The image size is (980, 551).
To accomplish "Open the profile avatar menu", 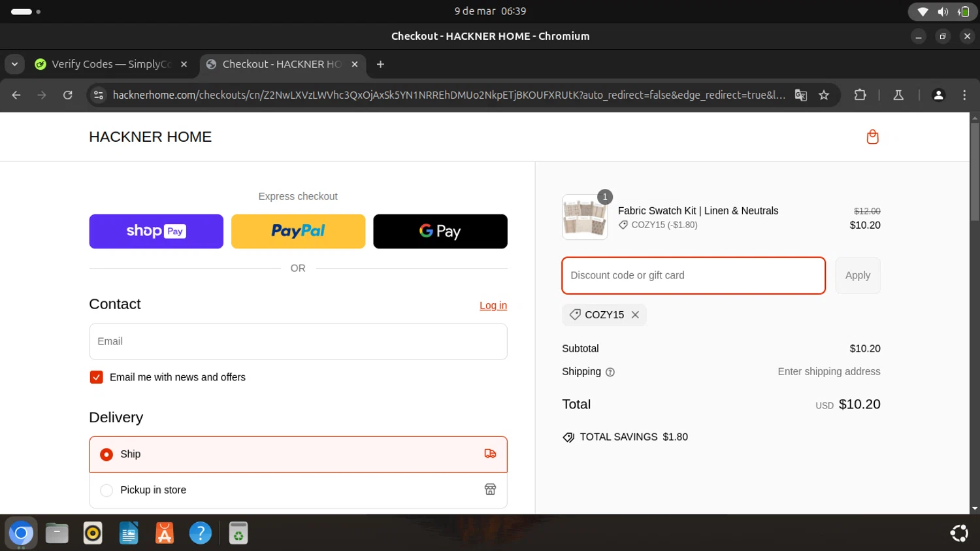I will (x=938, y=95).
